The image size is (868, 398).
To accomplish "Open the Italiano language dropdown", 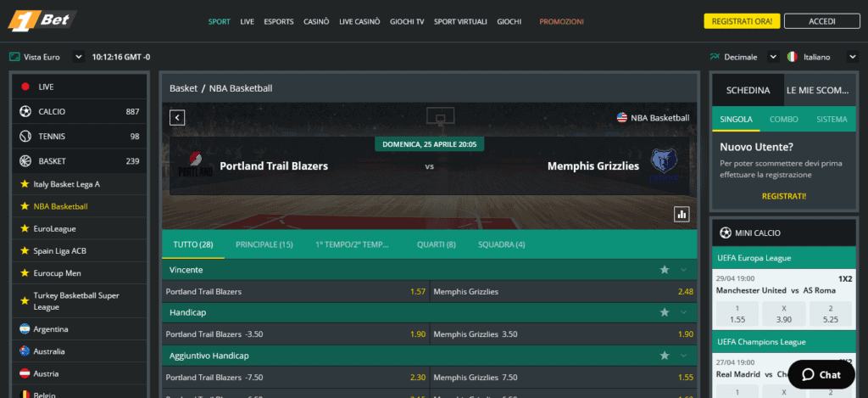I will [x=852, y=57].
